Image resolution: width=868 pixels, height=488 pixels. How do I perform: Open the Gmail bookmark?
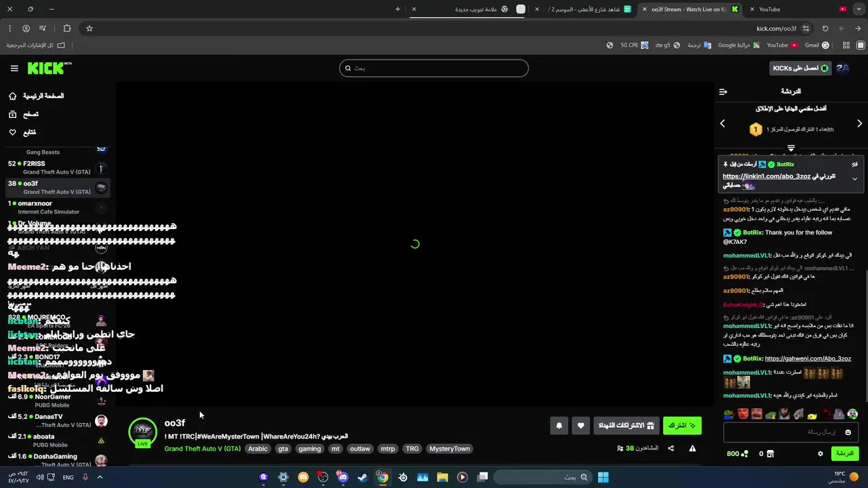tap(817, 45)
